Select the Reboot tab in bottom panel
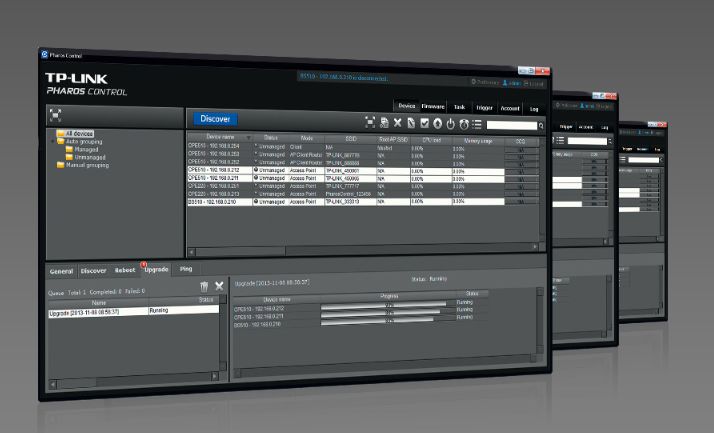This screenshot has height=433, width=714. click(x=125, y=270)
